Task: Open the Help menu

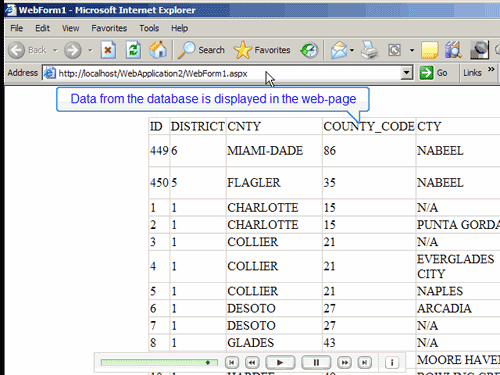Action: point(179,28)
